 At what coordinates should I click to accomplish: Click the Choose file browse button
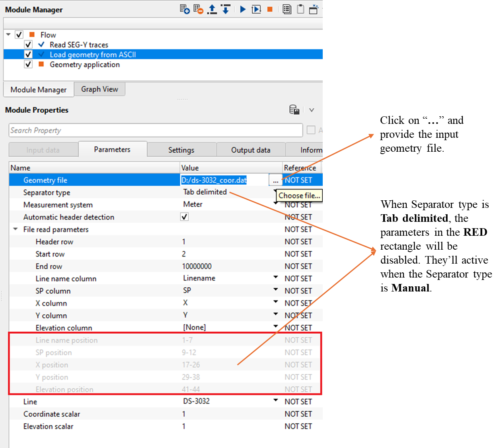coord(275,180)
